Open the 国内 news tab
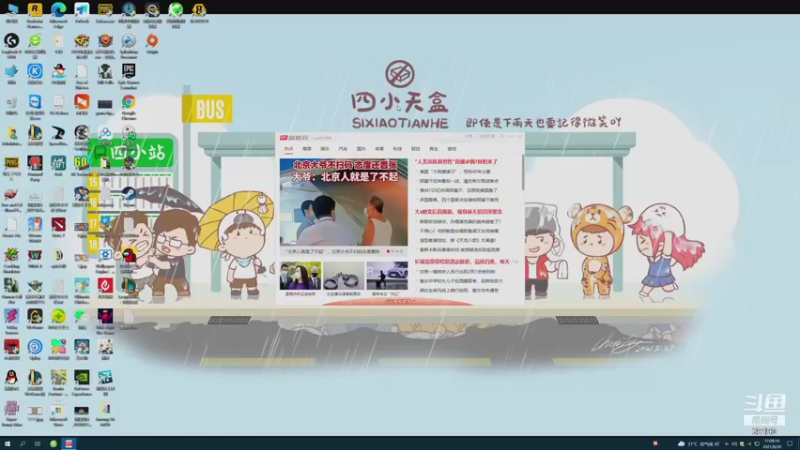 361,149
